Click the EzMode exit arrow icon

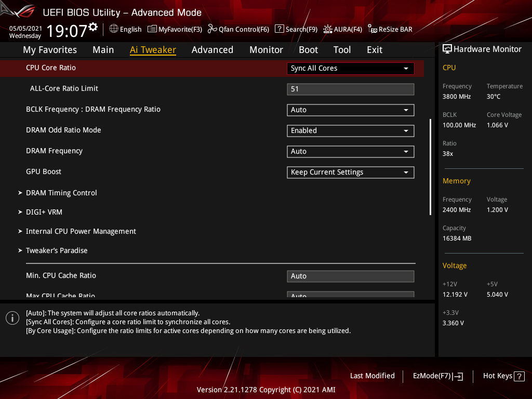458,376
